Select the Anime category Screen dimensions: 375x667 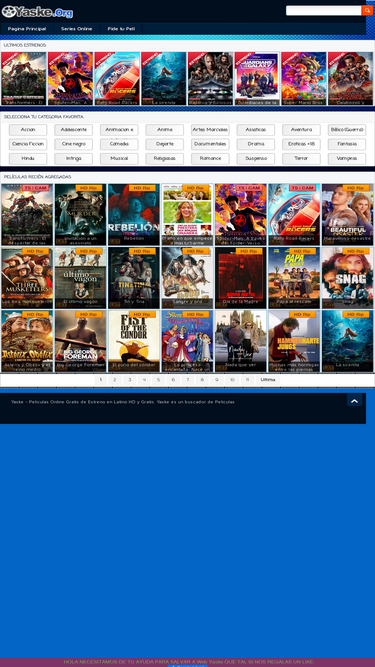[165, 130]
